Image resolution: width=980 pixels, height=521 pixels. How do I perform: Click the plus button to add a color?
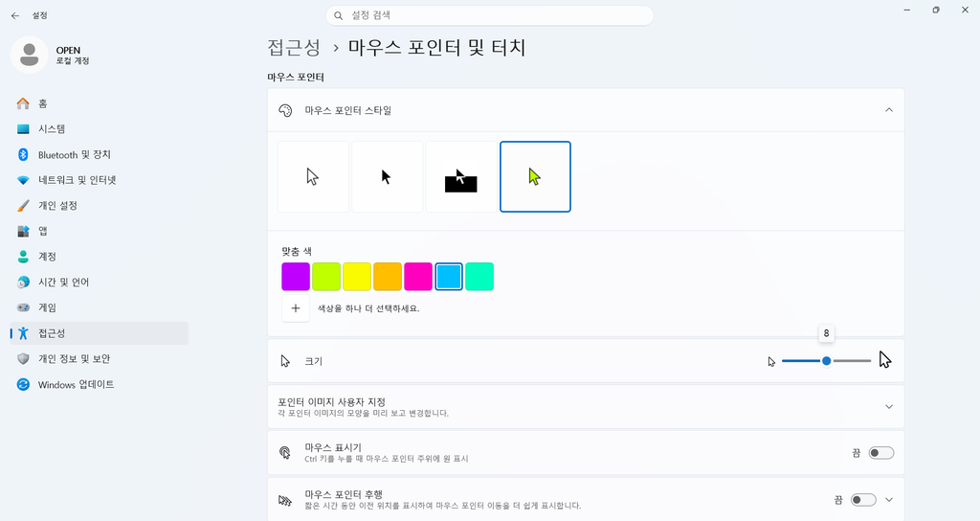coord(296,308)
